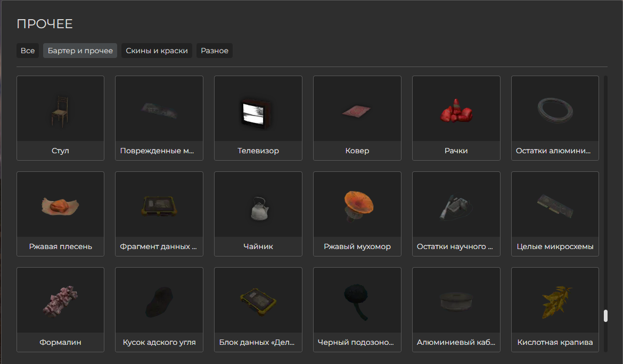
Task: Click the Остатки алюмини... caption
Action: 553,151
